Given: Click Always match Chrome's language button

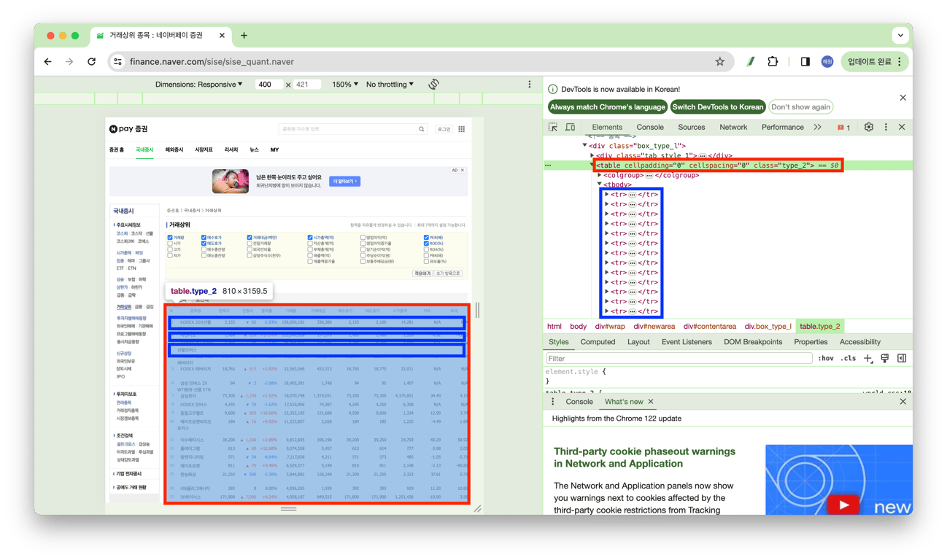Looking at the screenshot, I should click(608, 107).
